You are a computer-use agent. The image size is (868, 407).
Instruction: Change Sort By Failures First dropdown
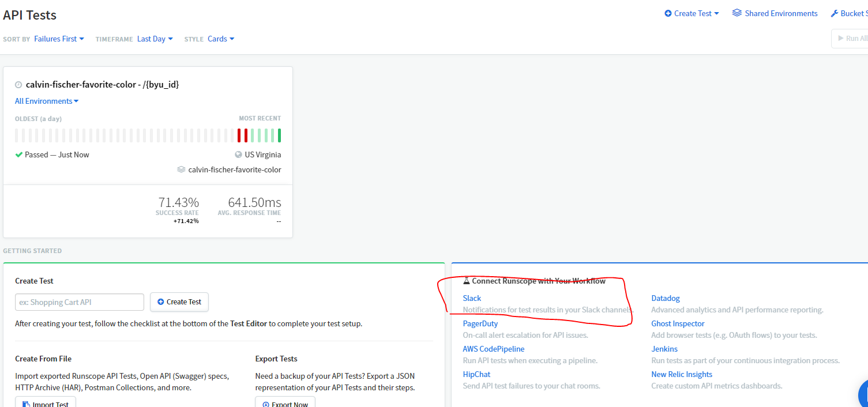click(59, 39)
